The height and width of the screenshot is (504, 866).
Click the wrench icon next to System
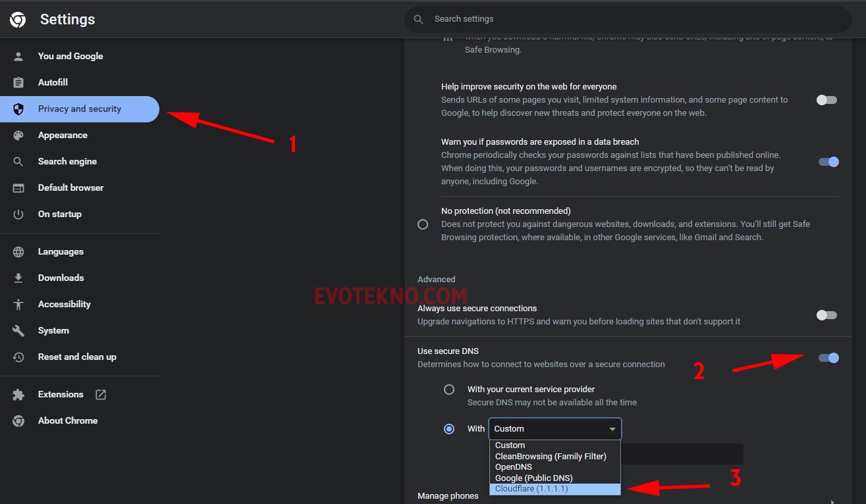18,330
